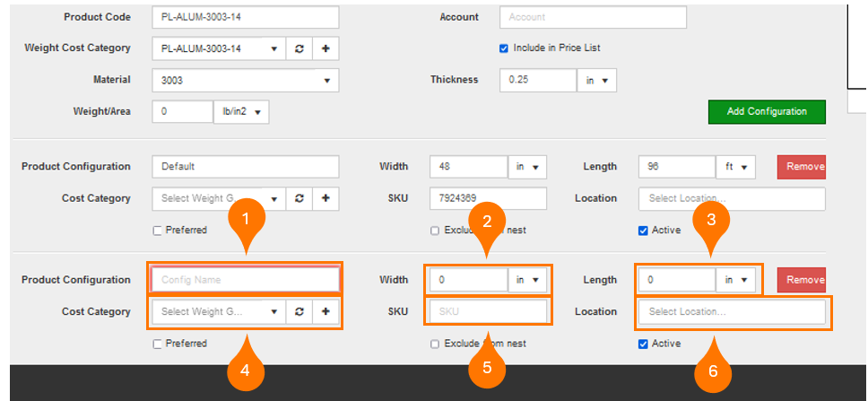Open Weight/Area unit dropdown lb/in2
Viewport: 868px width, 401px height.
(x=240, y=112)
